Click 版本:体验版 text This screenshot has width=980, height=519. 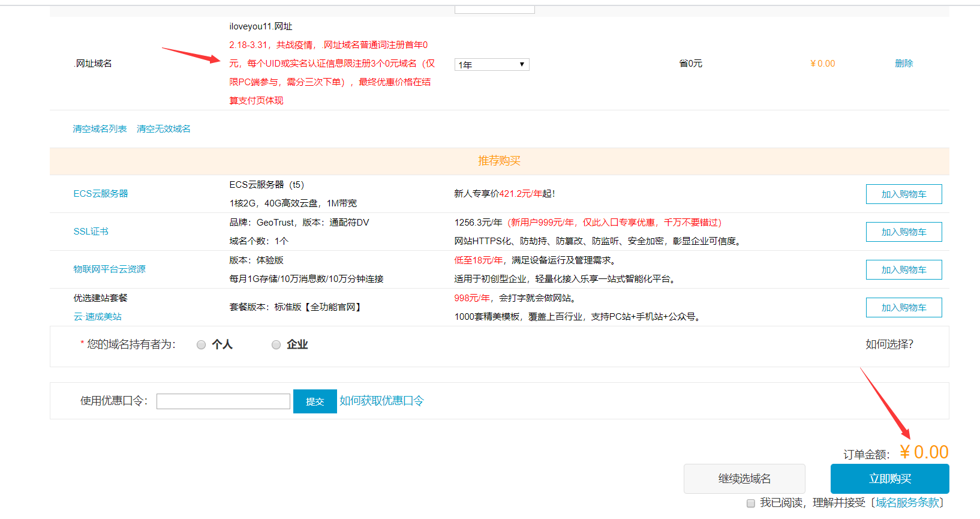[x=256, y=260]
